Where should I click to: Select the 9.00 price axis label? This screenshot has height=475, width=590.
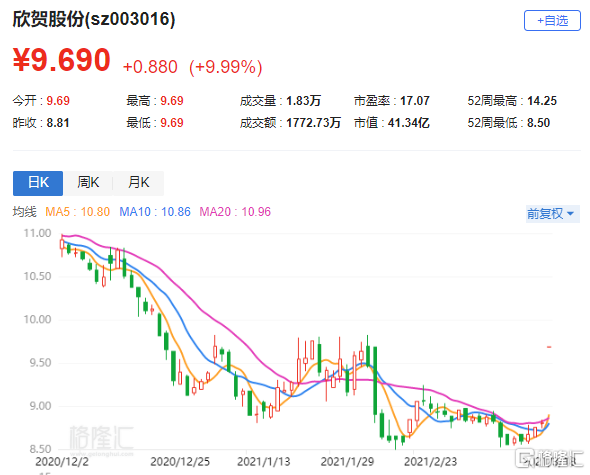pos(40,406)
